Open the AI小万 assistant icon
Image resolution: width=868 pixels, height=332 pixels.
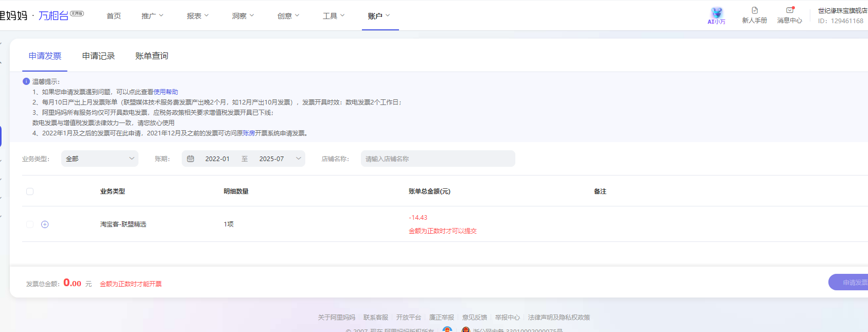(716, 15)
